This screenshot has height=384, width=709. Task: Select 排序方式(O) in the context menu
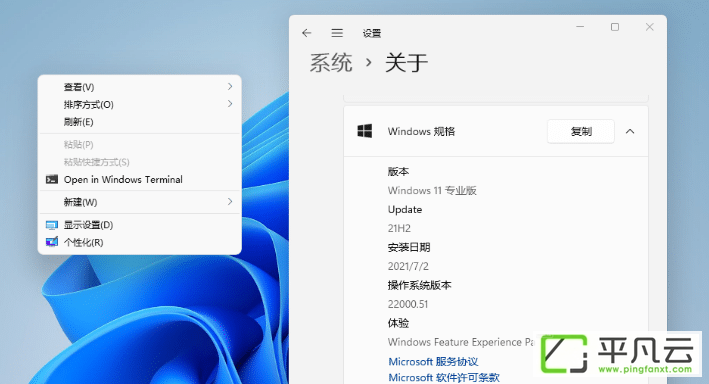click(x=140, y=104)
